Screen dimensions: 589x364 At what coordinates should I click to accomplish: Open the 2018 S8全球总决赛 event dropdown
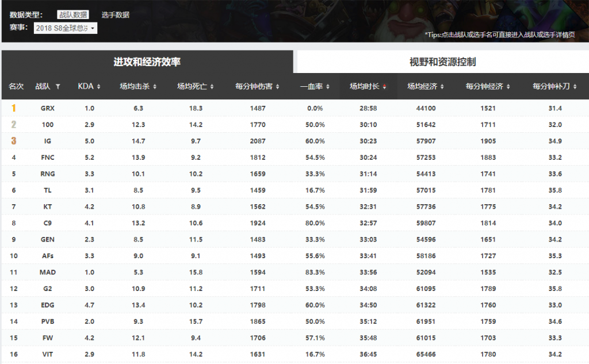(66, 28)
